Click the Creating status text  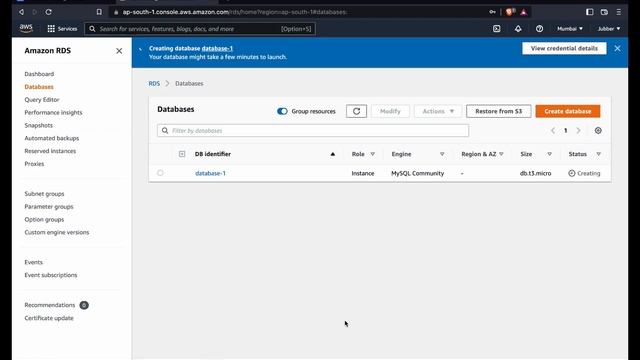(589, 173)
